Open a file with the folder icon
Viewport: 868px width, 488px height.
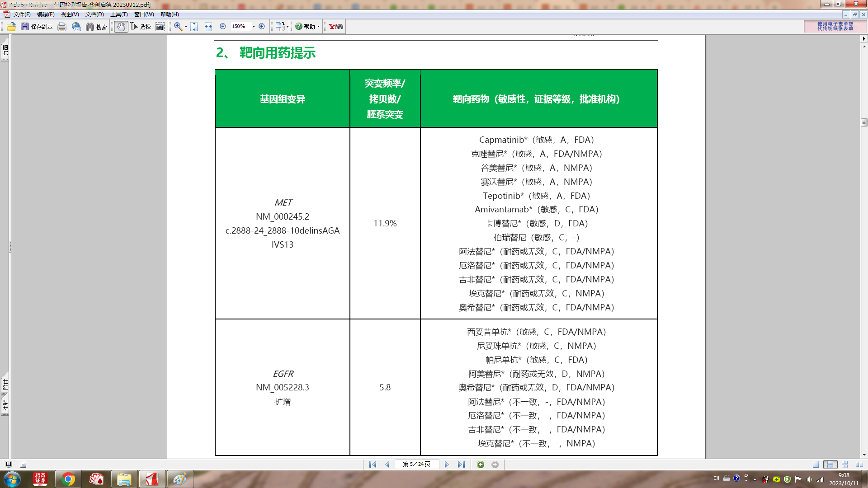11,27
